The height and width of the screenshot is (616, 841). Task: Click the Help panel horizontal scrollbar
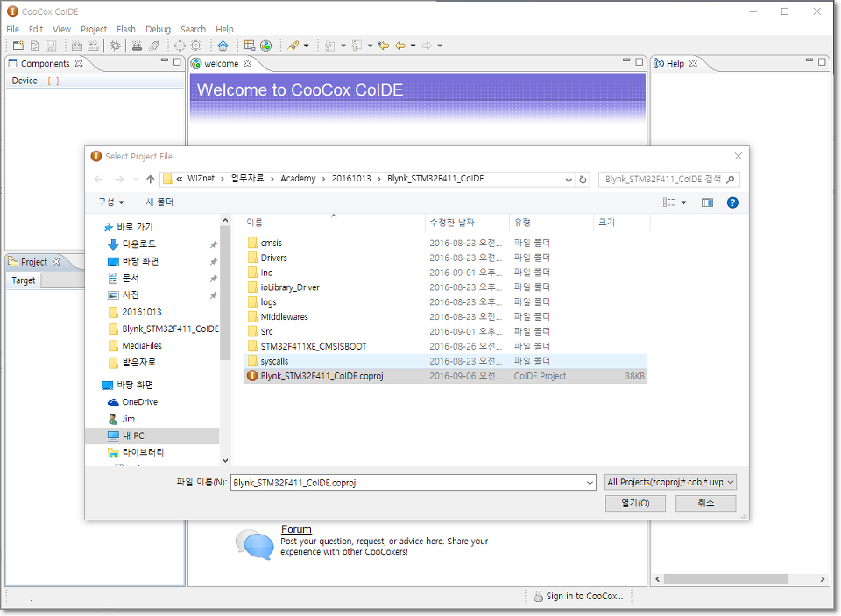(x=725, y=579)
